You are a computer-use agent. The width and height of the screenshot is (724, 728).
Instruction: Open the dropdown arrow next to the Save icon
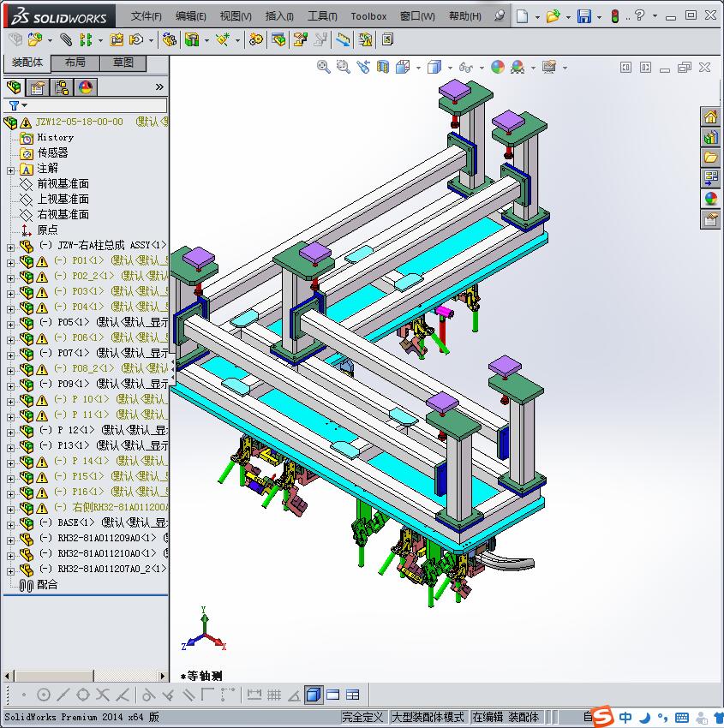pyautogui.click(x=599, y=17)
